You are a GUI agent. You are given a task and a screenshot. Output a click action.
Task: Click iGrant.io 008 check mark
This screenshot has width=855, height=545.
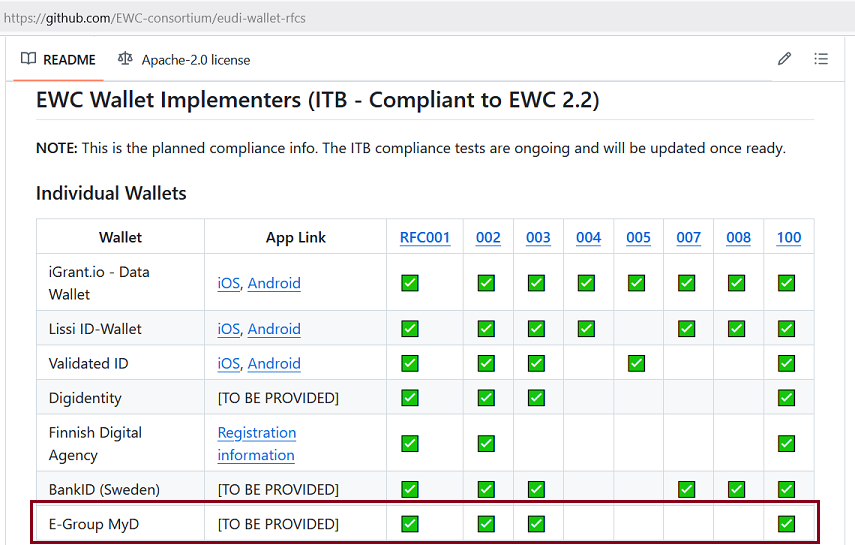[x=736, y=283]
